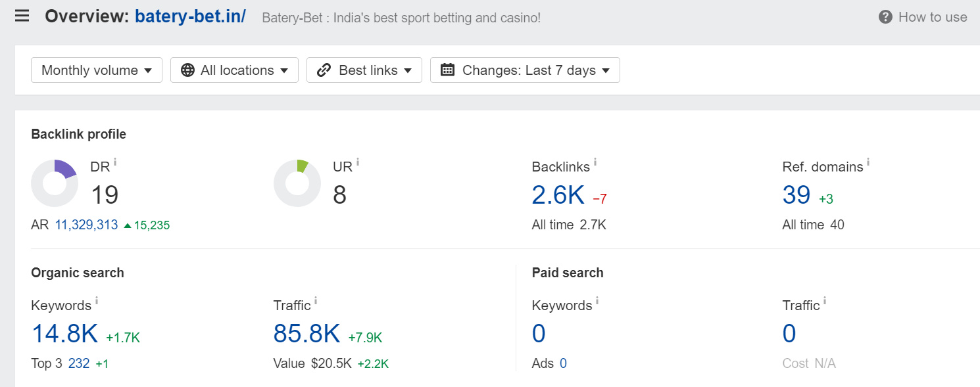Open the Best links dropdown
The height and width of the screenshot is (387, 980).
(x=364, y=70)
